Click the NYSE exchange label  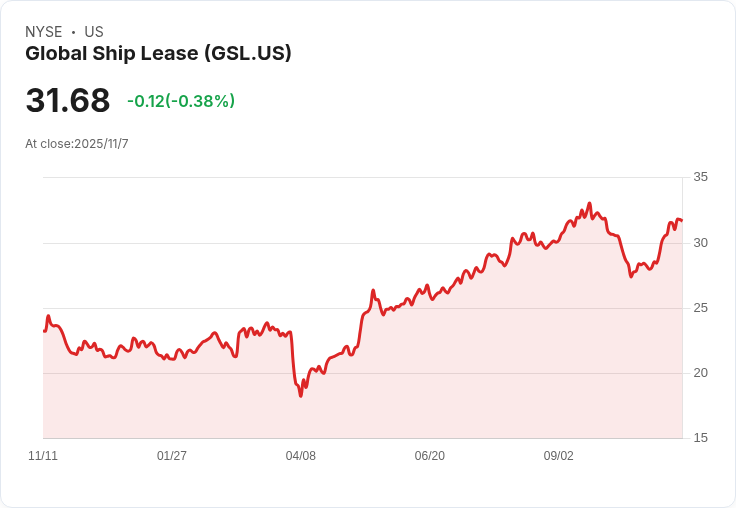[x=44, y=32]
